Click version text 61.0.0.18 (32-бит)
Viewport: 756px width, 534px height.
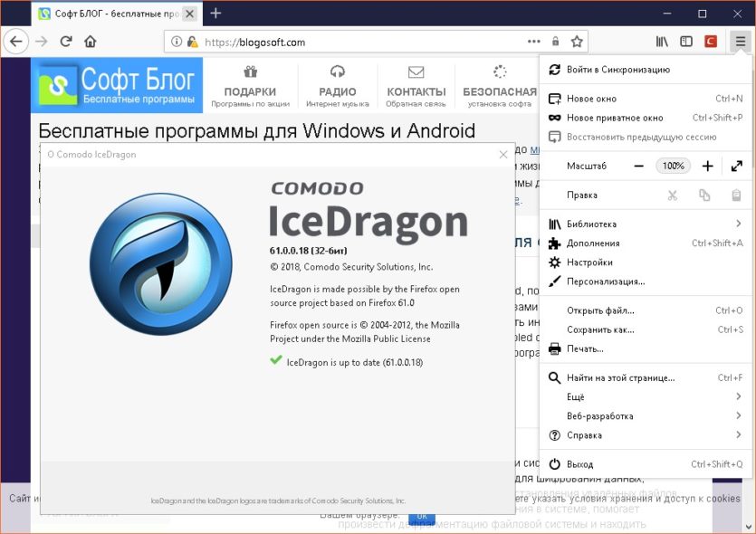[309, 251]
